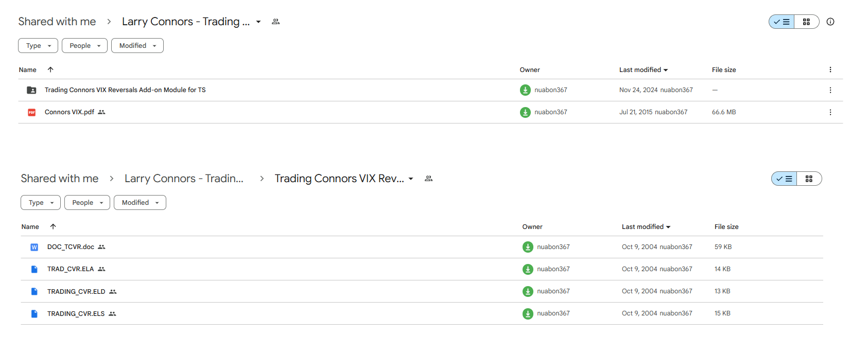868x353 pixels.
Task: Select Trading Connors VIX Reversals Add-on Module for TS
Action: coord(125,90)
